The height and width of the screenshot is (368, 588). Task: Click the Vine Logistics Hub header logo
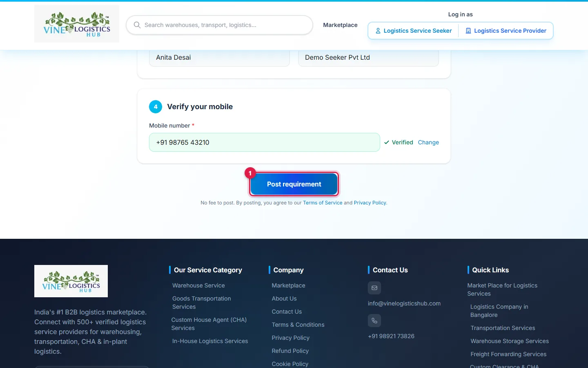tap(77, 24)
